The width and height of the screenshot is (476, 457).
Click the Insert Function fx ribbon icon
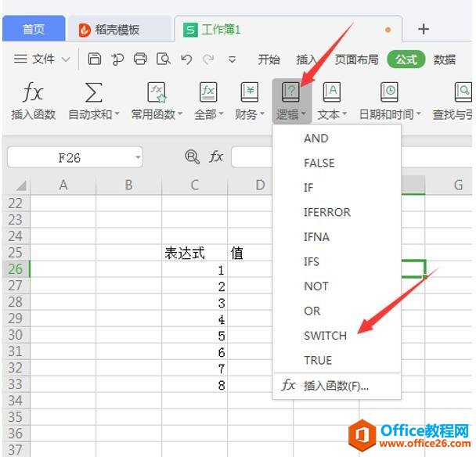[33, 92]
